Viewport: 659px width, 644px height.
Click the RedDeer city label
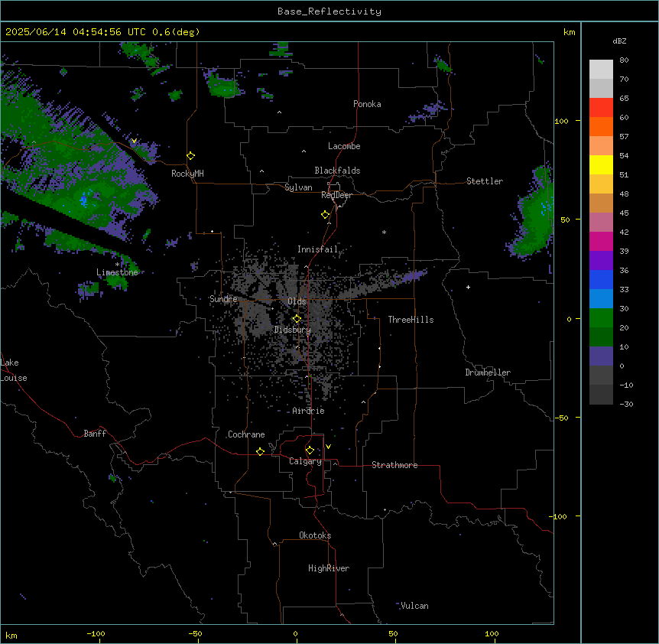[336, 195]
